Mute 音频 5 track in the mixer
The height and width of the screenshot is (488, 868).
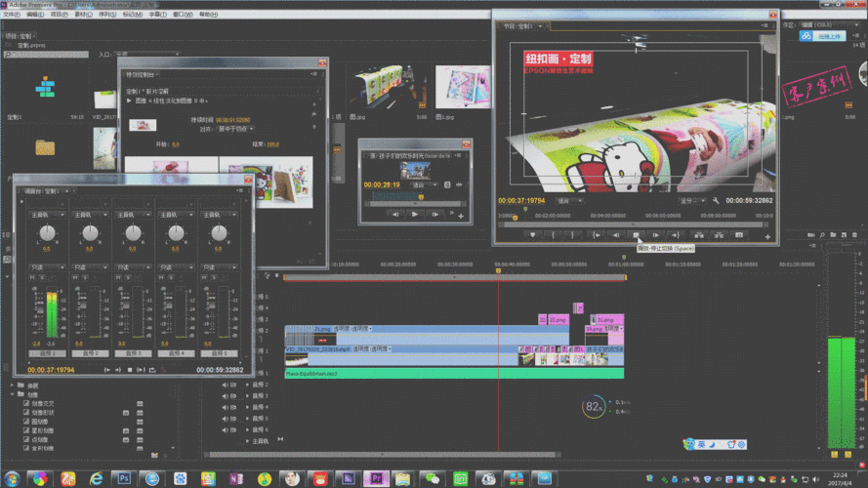204,277
